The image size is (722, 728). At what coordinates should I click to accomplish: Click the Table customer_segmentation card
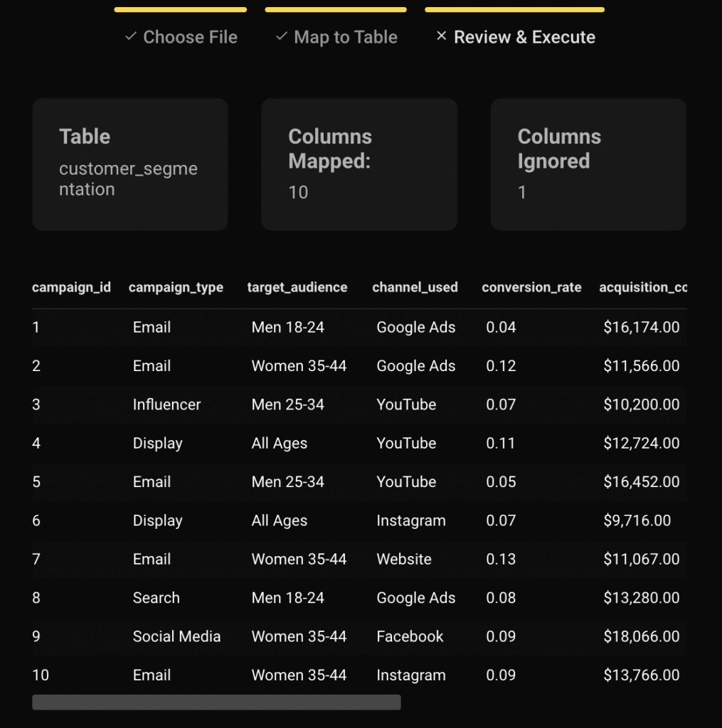click(x=129, y=164)
